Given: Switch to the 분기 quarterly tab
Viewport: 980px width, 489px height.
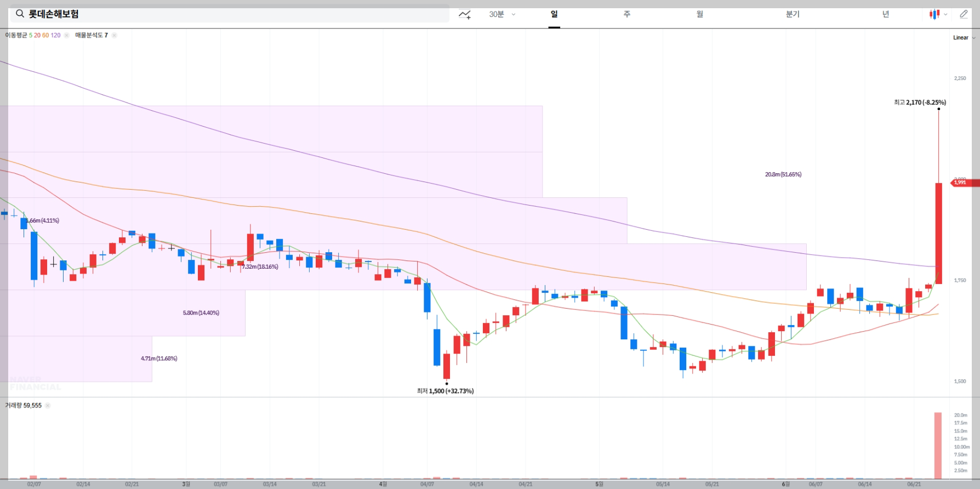Looking at the screenshot, I should tap(793, 14).
